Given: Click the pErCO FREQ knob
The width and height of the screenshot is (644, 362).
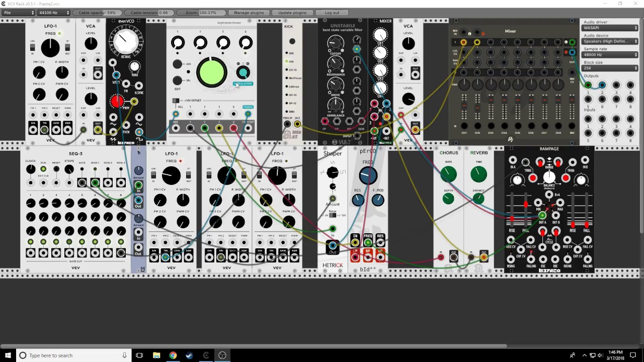Looking at the screenshot, I should [x=368, y=175].
